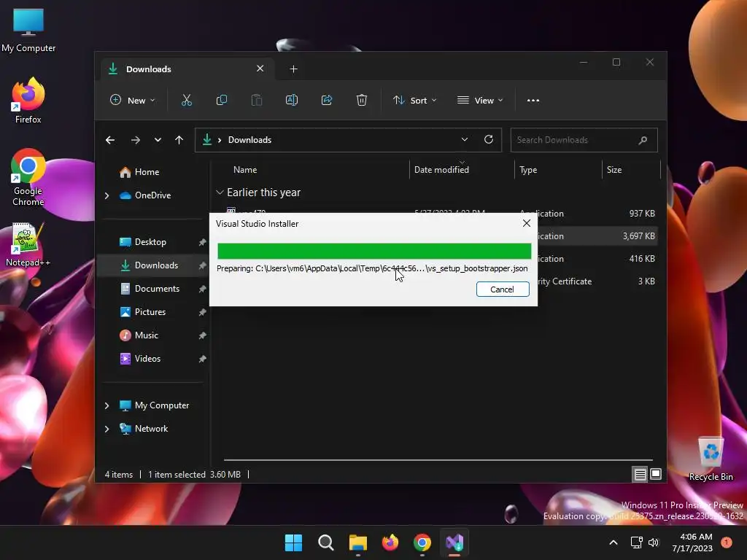This screenshot has width=747, height=560.
Task: Click the Paste icon in File Explorer toolbar
Action: pyautogui.click(x=256, y=100)
